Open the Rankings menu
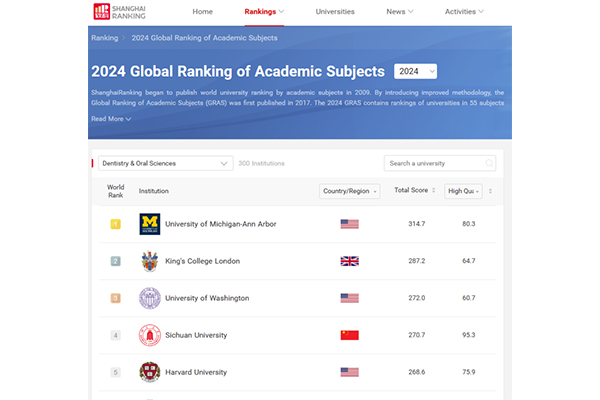Image resolution: width=600 pixels, height=400 pixels. [x=264, y=11]
